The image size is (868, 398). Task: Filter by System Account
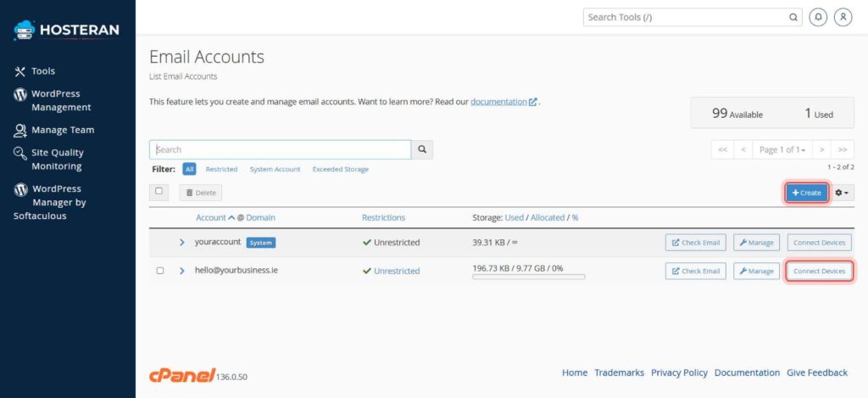[x=275, y=169]
